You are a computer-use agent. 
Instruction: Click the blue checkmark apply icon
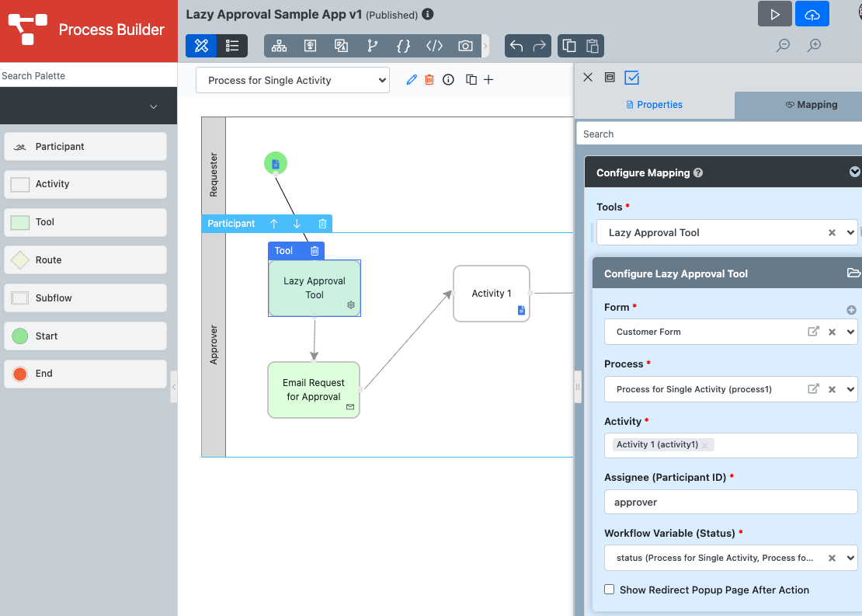click(x=631, y=77)
